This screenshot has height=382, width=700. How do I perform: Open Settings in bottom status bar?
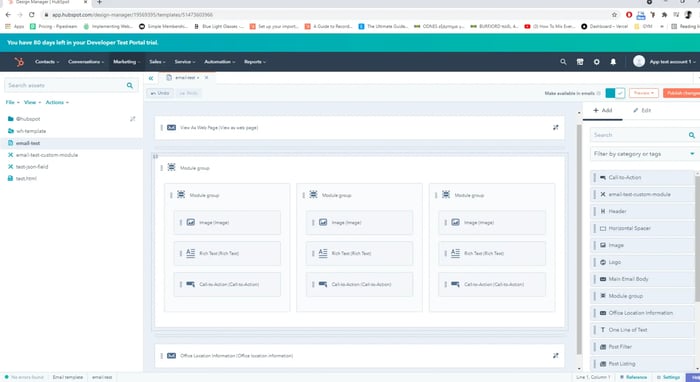(x=668, y=377)
